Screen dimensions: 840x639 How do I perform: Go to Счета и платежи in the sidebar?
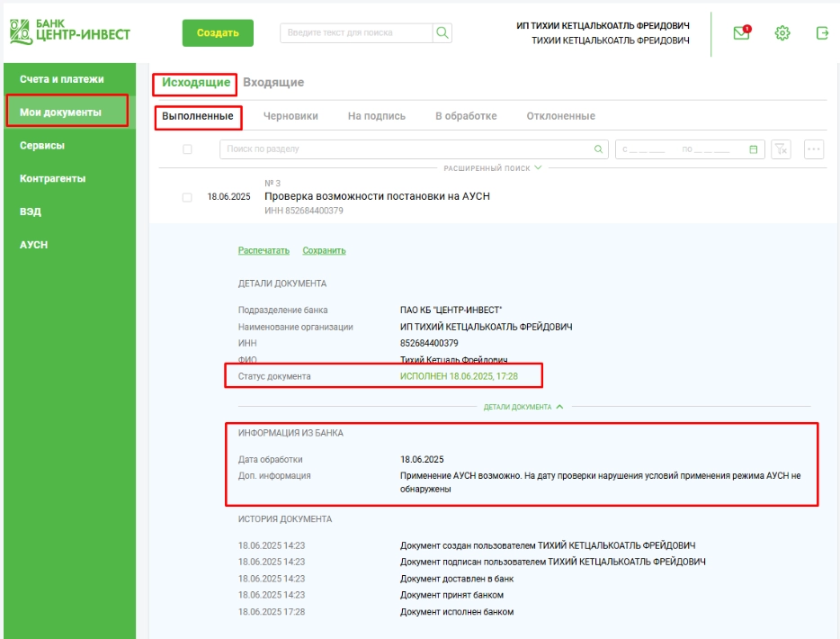tap(61, 79)
